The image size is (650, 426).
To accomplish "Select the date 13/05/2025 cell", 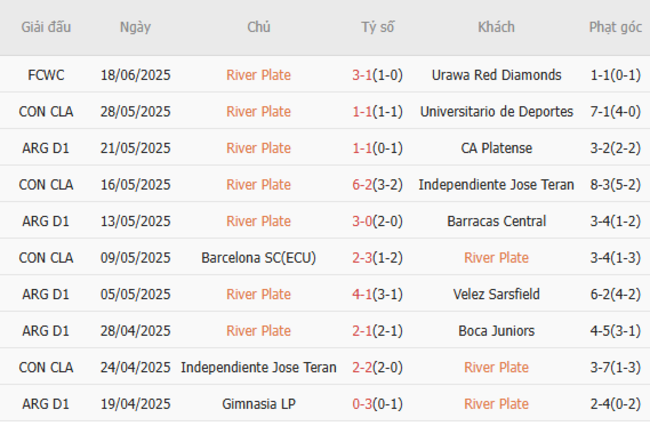I will pos(136,221).
